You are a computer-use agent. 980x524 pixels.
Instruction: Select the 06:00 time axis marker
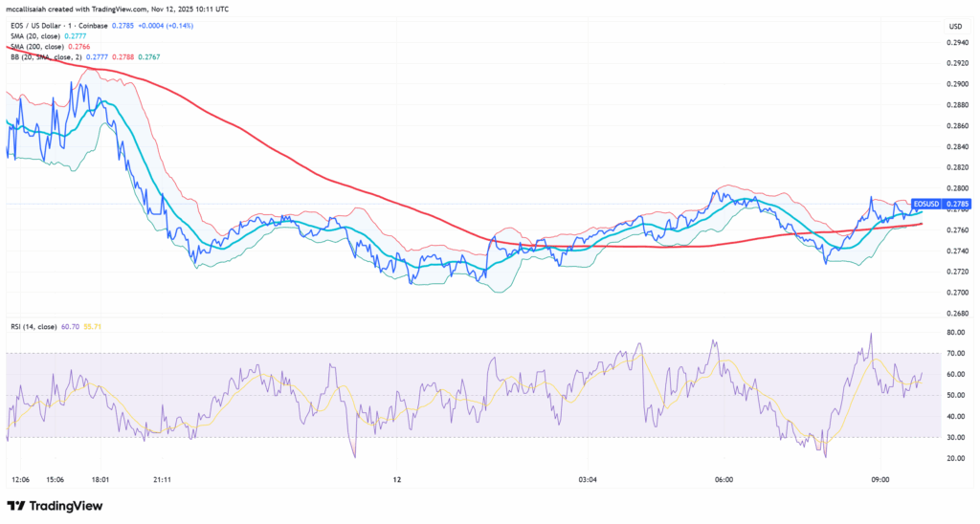click(724, 479)
